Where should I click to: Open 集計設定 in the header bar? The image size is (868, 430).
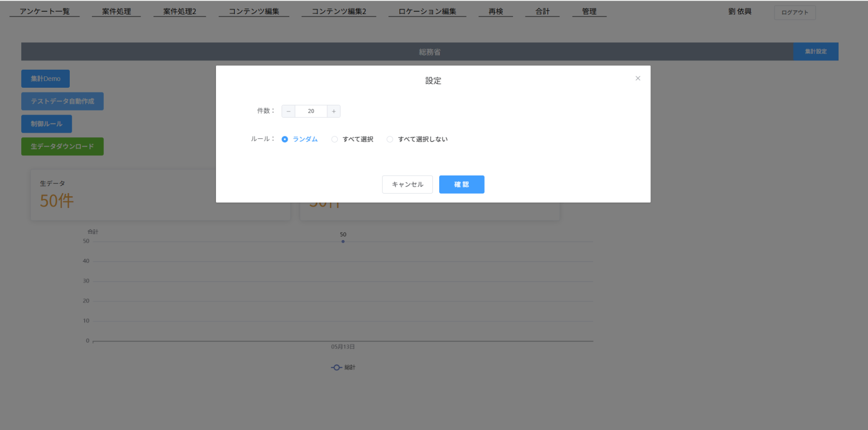815,52
